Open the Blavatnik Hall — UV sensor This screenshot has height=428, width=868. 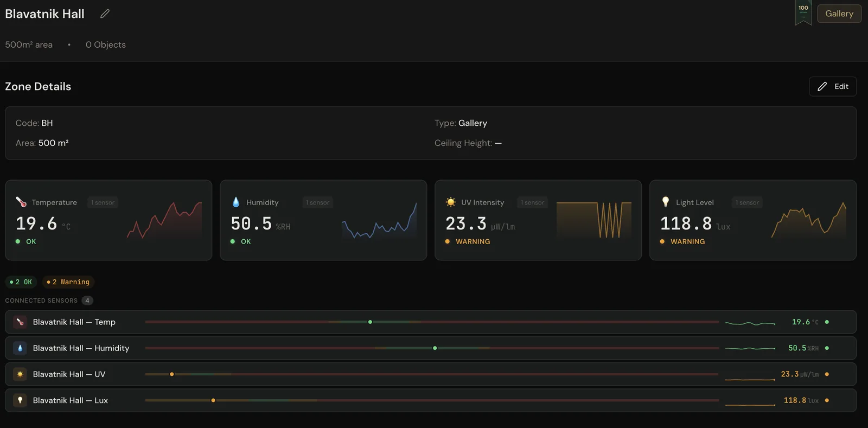tap(431, 374)
